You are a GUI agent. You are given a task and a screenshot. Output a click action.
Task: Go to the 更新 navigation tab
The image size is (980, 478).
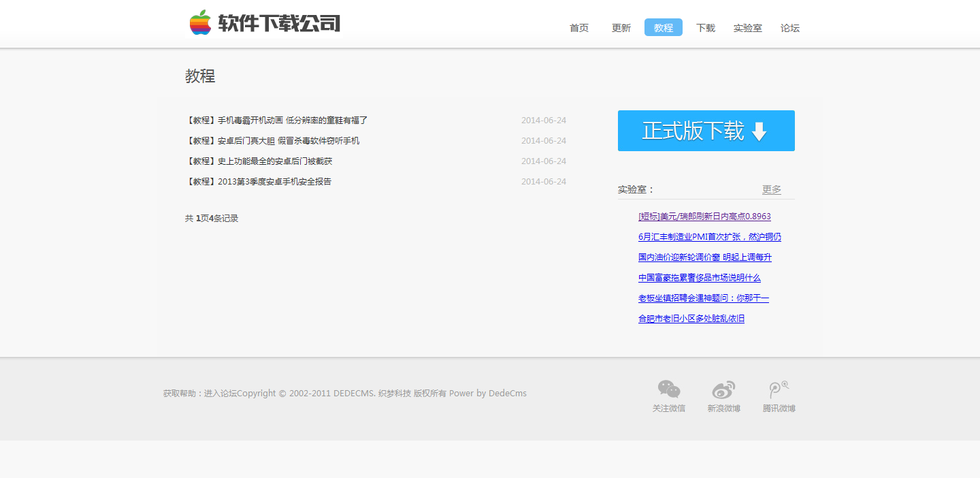pyautogui.click(x=621, y=28)
